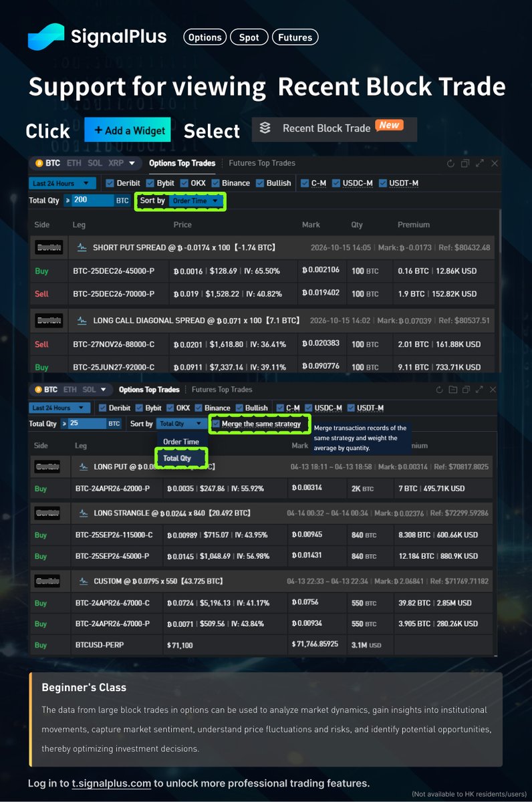Click exchange badge on LONG STRANGLE row
Viewport: 532px width, 802px height.
[x=47, y=513]
